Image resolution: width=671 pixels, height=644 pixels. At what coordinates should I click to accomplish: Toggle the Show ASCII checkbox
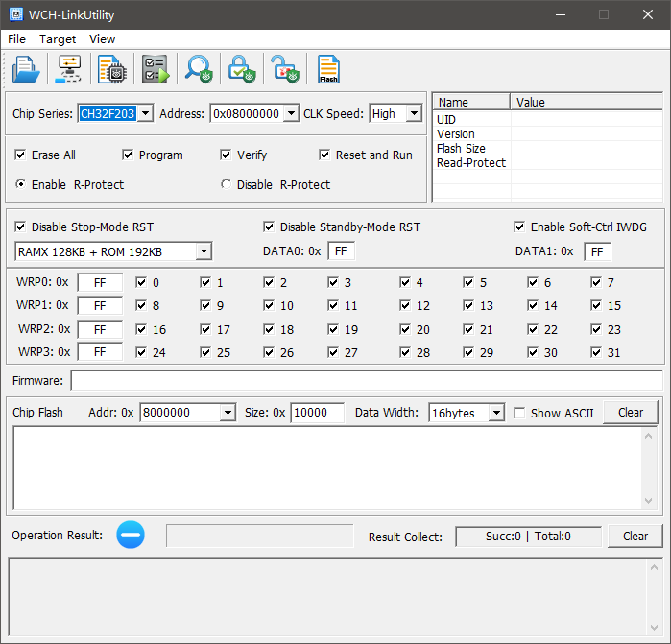pos(519,413)
